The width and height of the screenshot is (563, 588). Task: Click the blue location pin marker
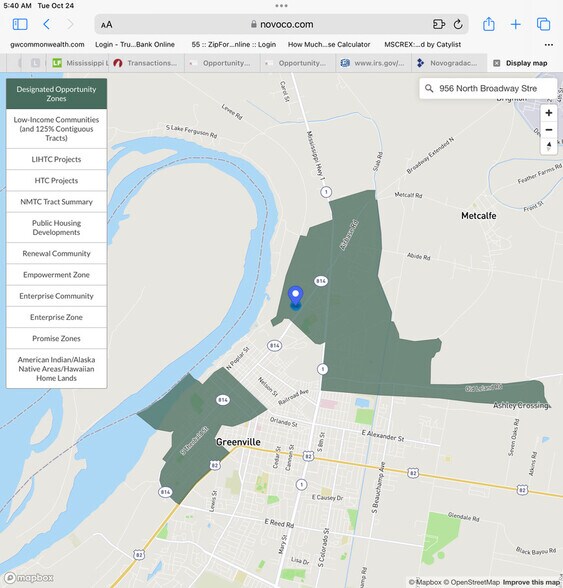pyautogui.click(x=296, y=297)
